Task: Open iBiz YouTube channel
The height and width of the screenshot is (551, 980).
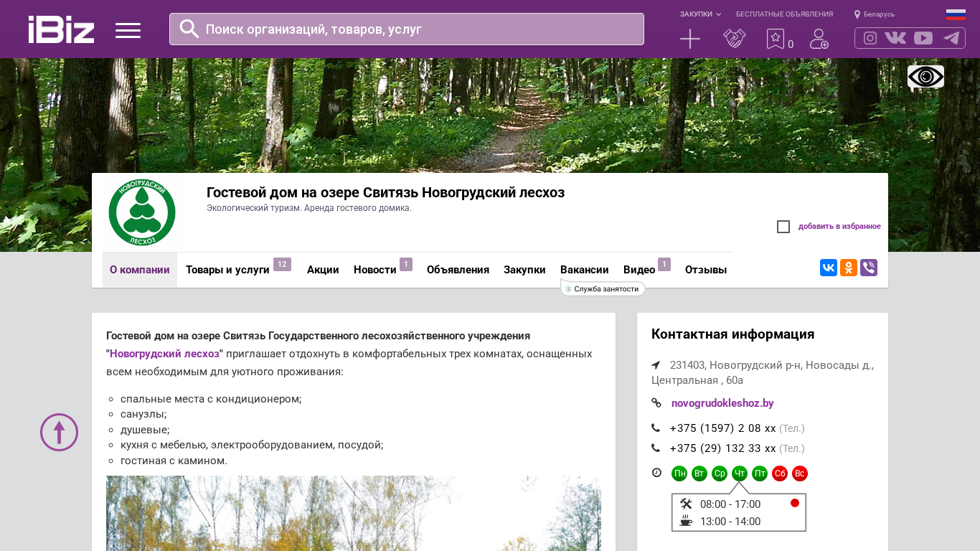Action: [923, 38]
